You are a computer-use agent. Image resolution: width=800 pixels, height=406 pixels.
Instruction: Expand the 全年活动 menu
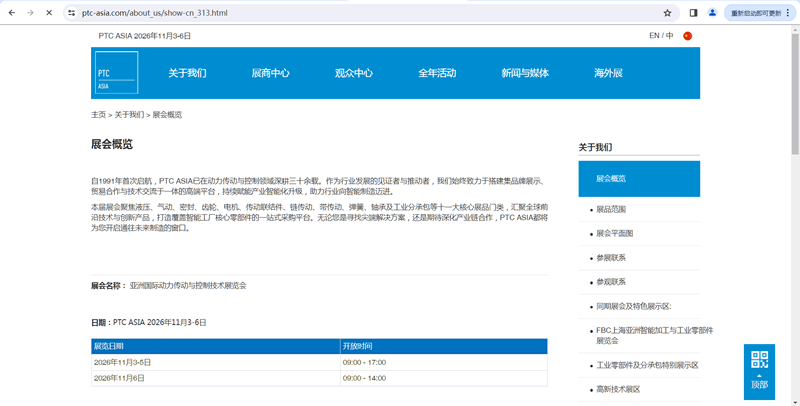click(x=437, y=73)
